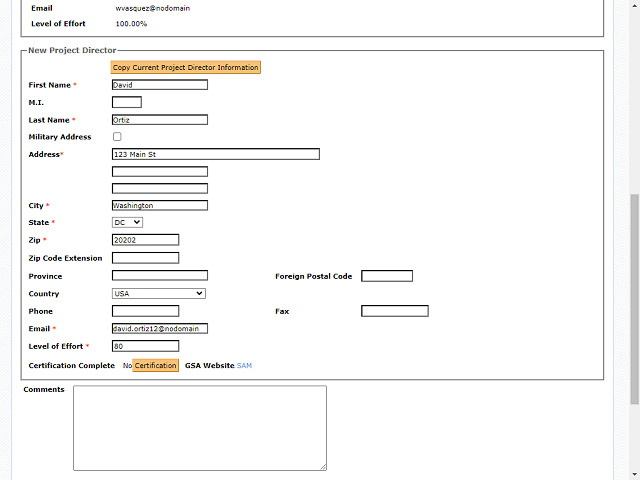The height and width of the screenshot is (480, 640).
Task: Select the M.I. input box
Action: pyautogui.click(x=127, y=102)
